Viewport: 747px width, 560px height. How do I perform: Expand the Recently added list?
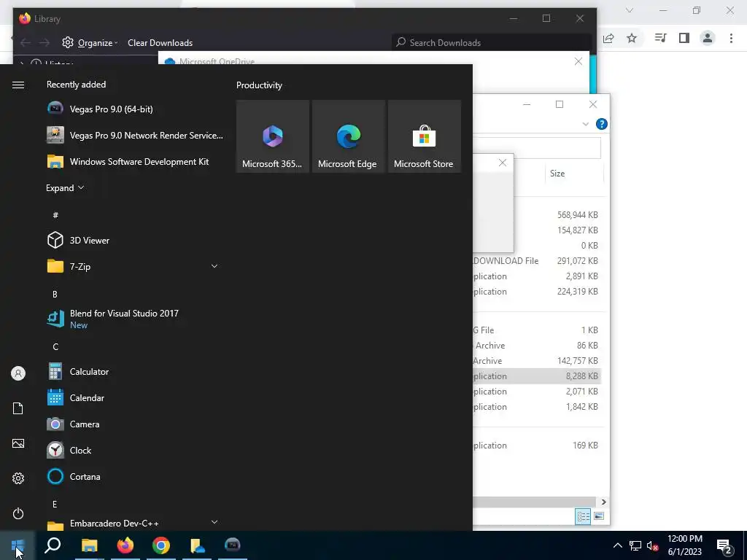pos(65,187)
